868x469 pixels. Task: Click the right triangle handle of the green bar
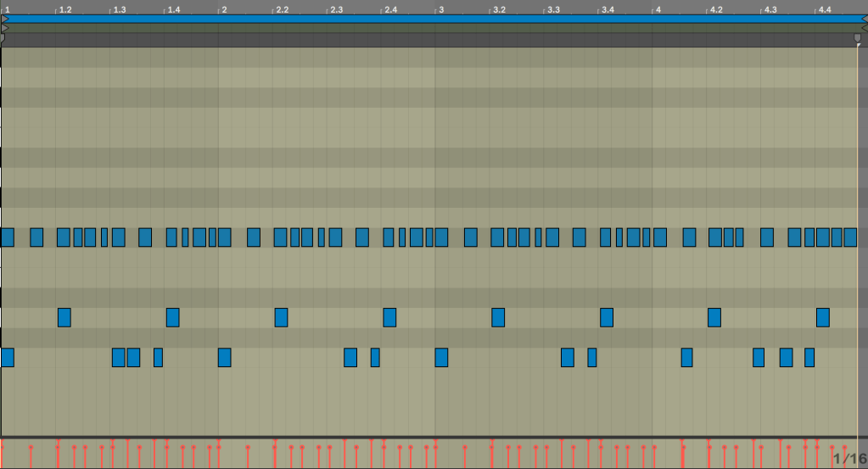click(x=864, y=28)
